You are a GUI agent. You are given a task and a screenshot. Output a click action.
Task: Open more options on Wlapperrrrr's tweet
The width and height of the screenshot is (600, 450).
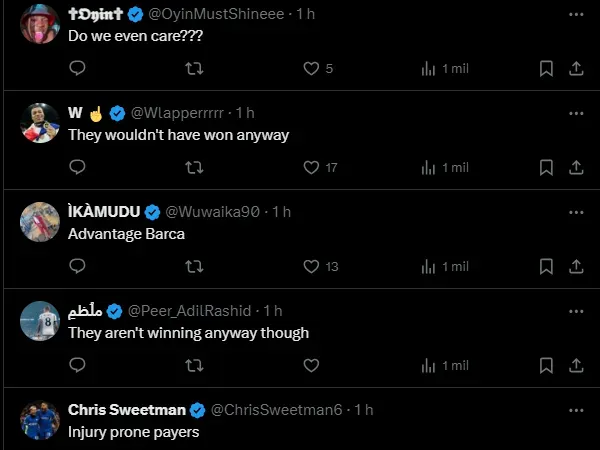(x=576, y=113)
